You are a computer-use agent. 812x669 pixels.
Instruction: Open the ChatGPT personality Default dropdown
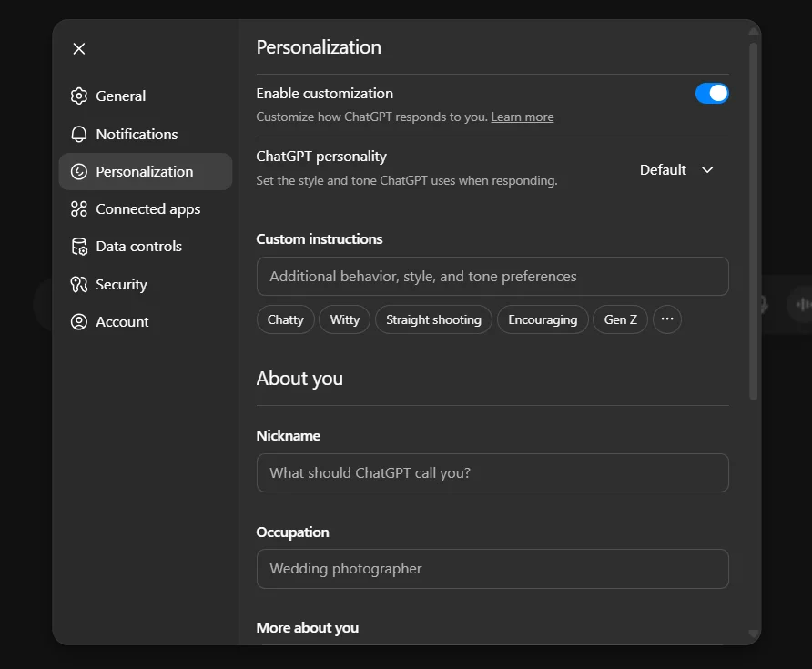[x=676, y=169]
